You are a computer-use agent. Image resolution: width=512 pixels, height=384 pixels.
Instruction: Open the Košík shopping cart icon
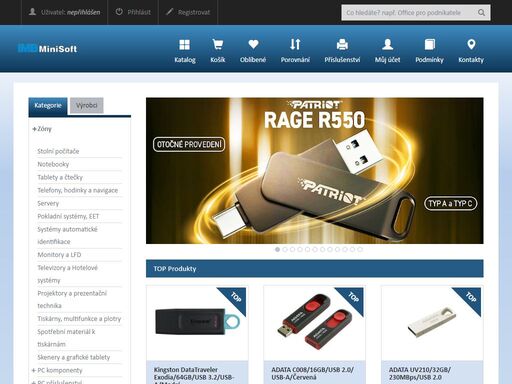(x=218, y=44)
